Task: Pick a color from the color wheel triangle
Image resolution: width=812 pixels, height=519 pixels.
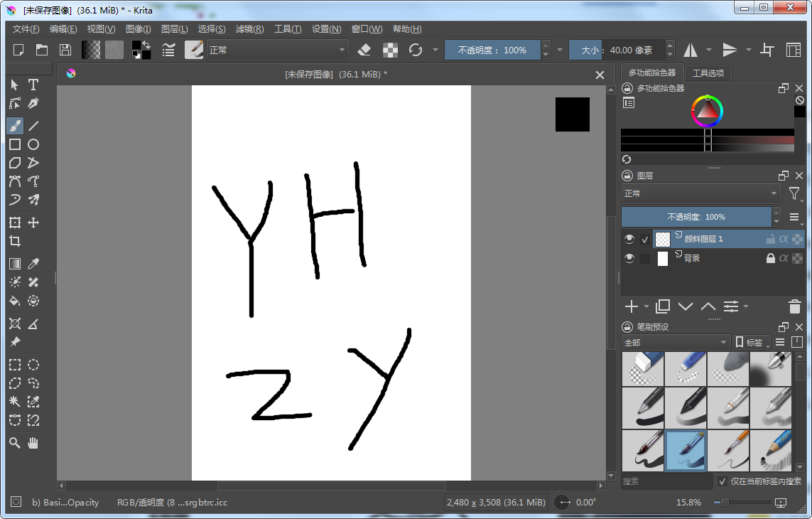Action: coord(708,114)
